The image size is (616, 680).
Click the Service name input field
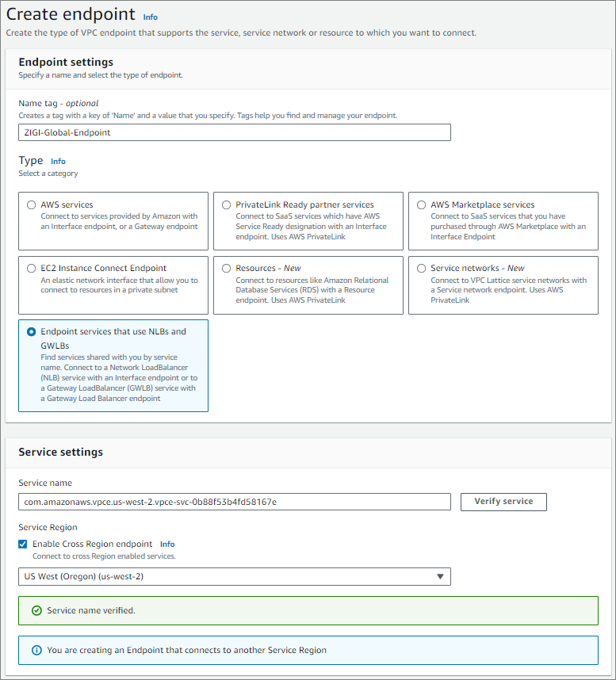coord(234,502)
